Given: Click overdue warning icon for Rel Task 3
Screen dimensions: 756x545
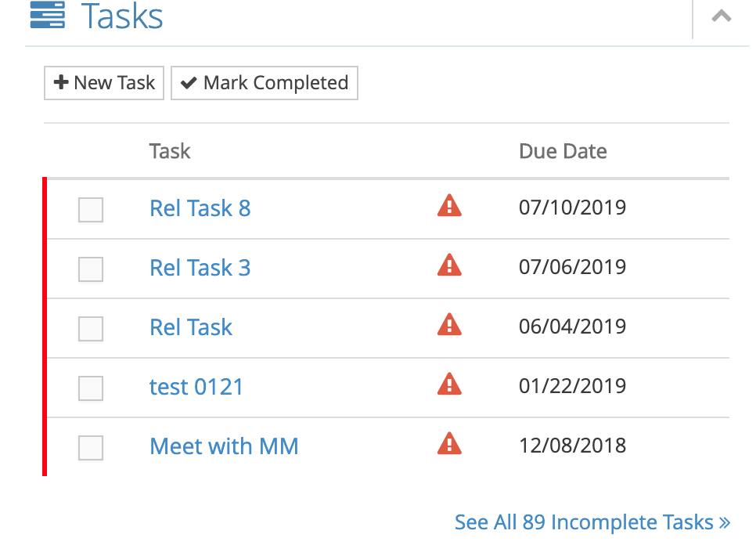Looking at the screenshot, I should [449, 265].
